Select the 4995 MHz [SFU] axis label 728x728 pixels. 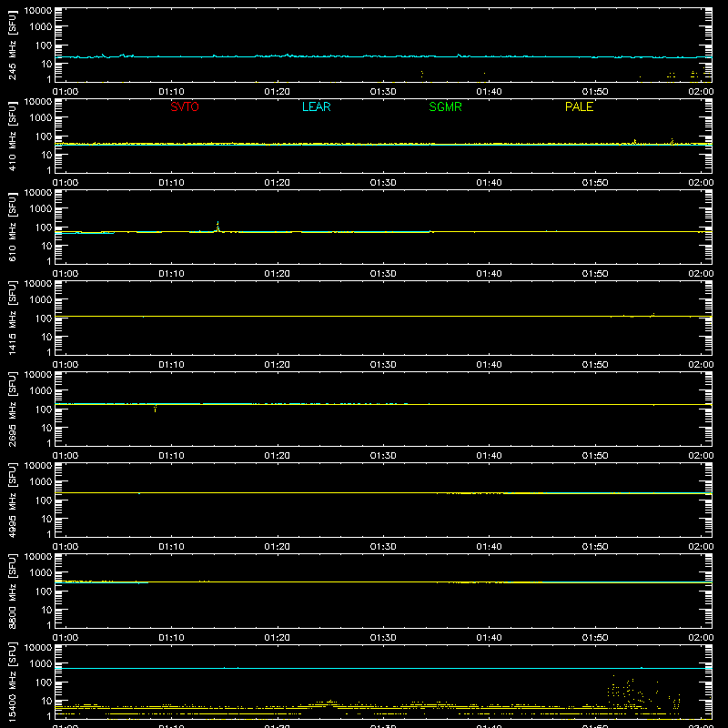(x=13, y=500)
